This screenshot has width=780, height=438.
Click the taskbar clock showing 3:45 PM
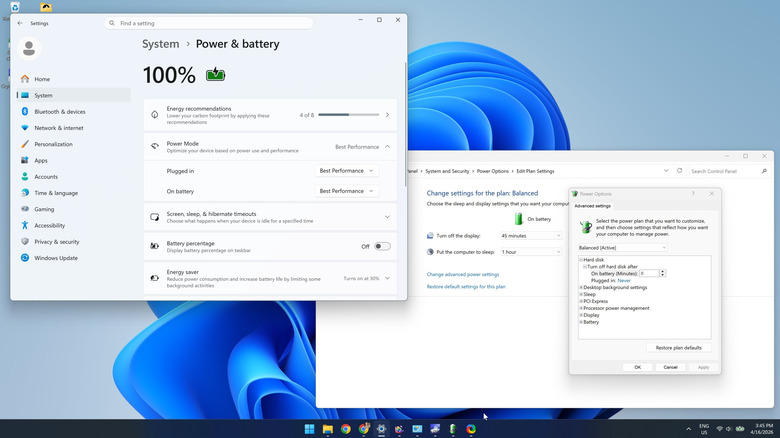[763, 429]
